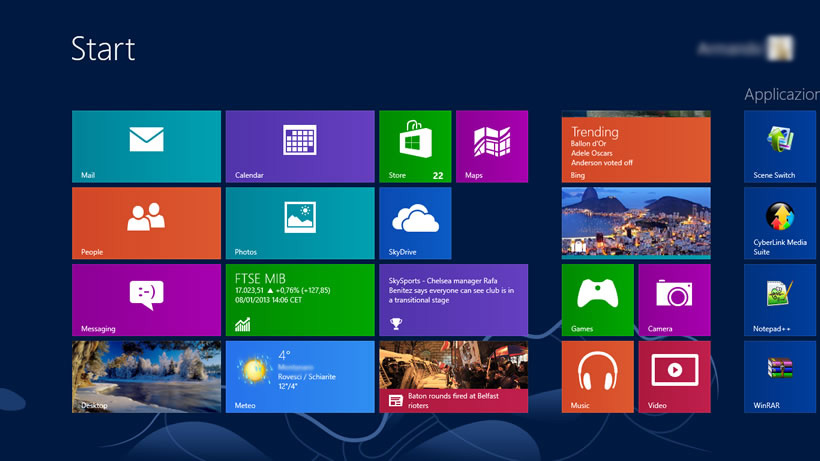The height and width of the screenshot is (461, 820).
Task: Open the Bing Trending tile
Action: point(636,146)
